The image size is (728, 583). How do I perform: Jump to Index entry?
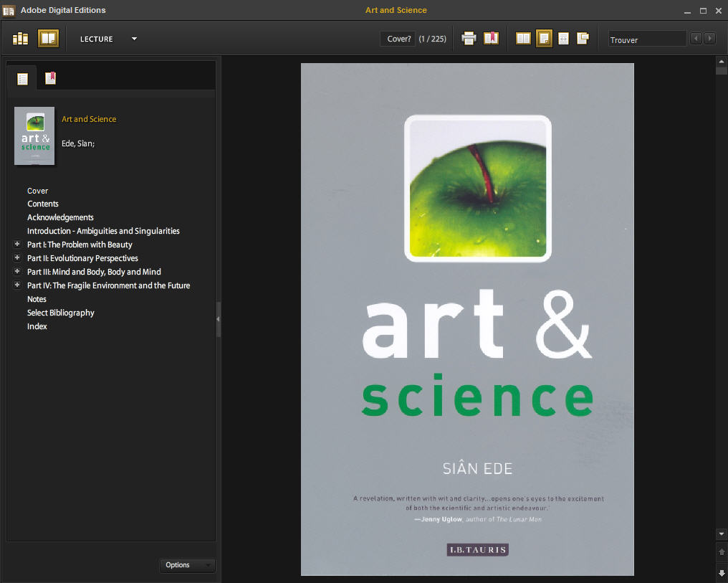coord(37,326)
